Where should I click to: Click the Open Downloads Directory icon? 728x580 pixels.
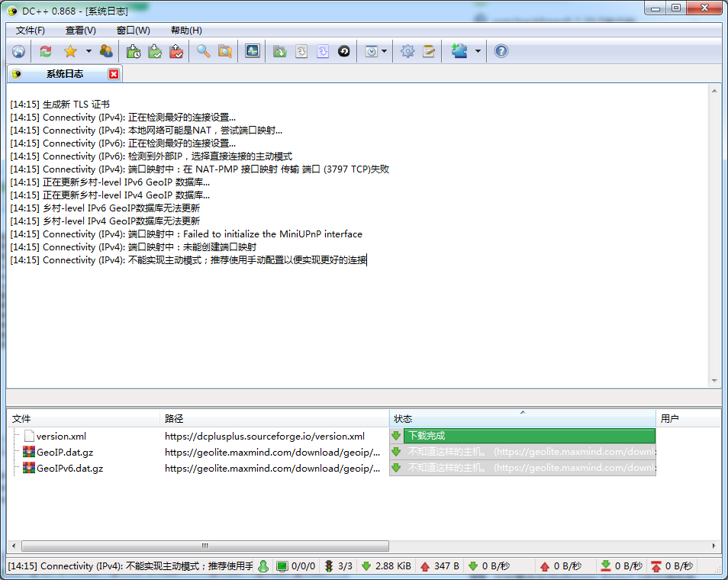pos(279,52)
